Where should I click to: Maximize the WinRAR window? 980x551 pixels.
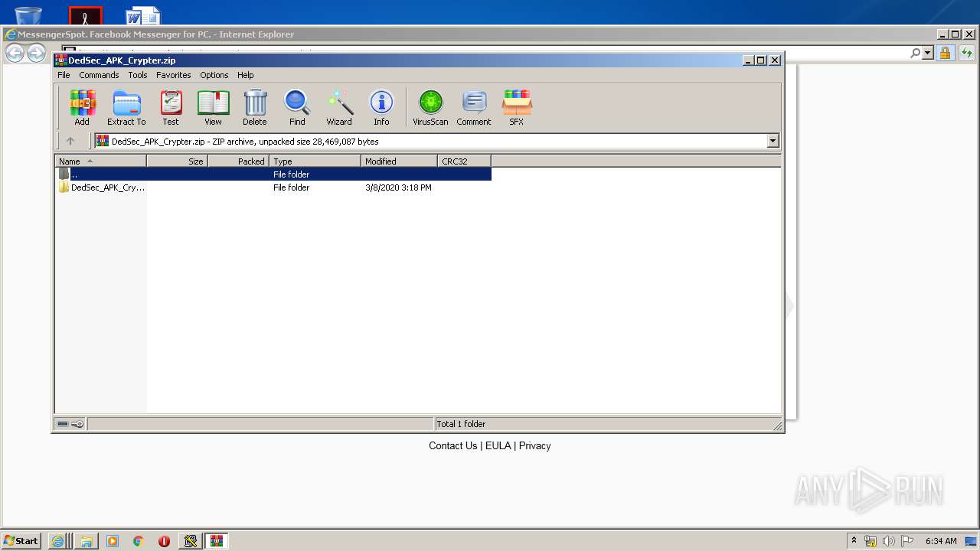760,60
